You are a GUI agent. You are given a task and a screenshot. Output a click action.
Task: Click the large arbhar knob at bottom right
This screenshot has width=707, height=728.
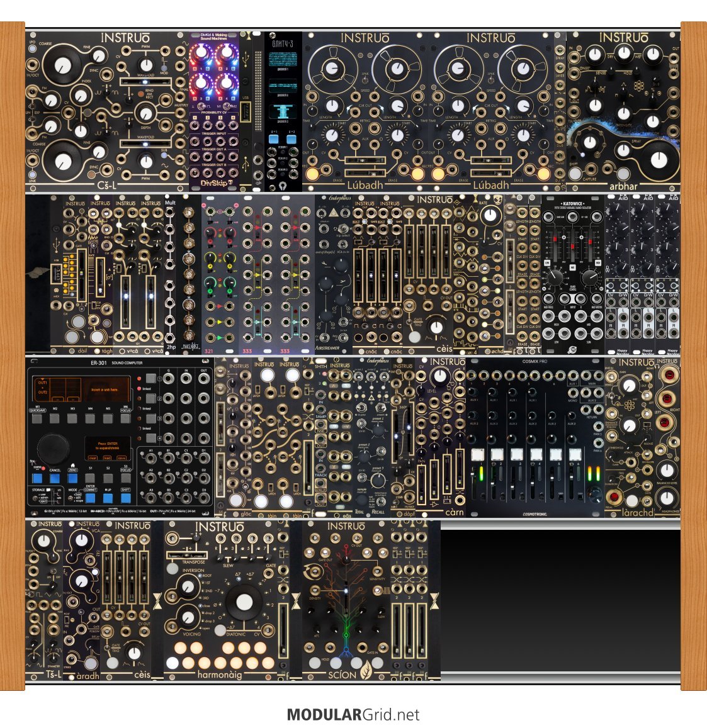659,159
